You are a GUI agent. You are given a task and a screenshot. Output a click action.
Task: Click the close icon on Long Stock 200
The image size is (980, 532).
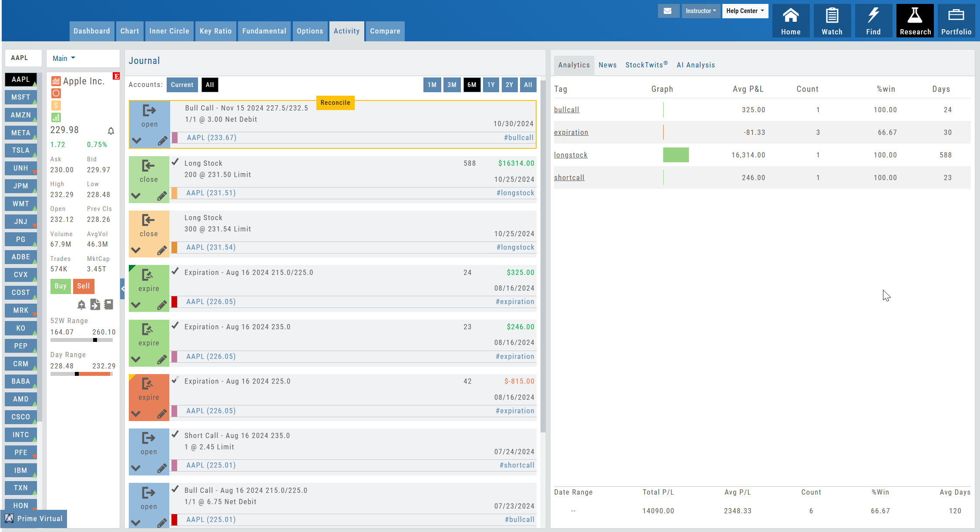[x=148, y=166]
